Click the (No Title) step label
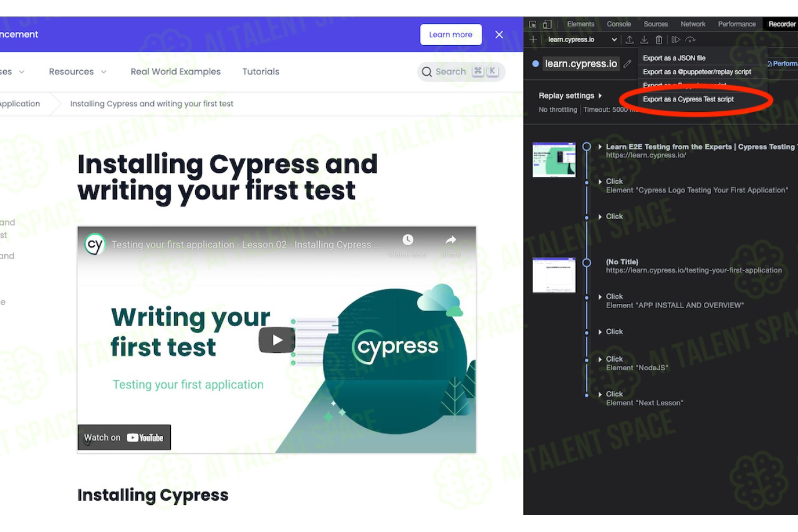Screen dimensions: 798x532 622,262
